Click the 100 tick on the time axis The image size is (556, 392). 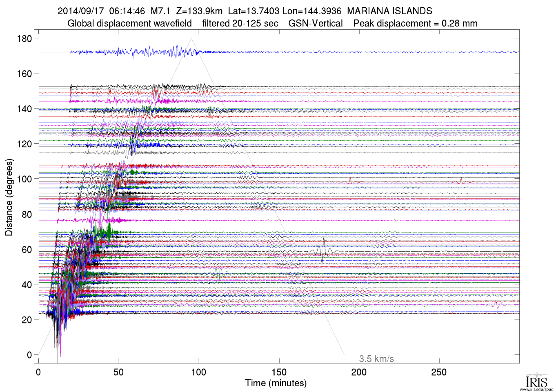(199, 372)
